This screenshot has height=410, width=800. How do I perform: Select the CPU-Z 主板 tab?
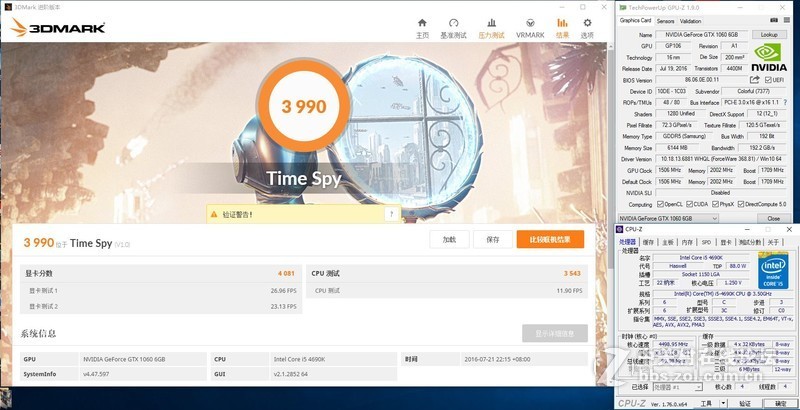pos(667,242)
